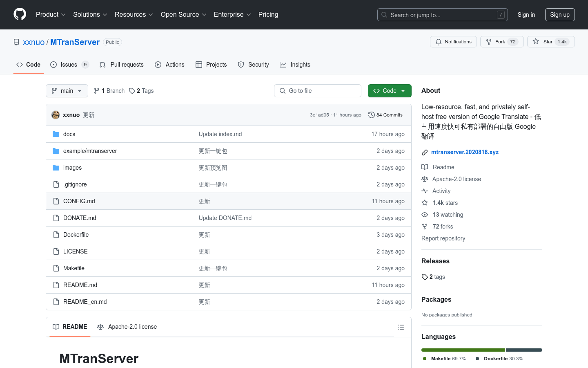Open the README outline list icon
Image resolution: width=588 pixels, height=368 pixels.
click(x=401, y=327)
